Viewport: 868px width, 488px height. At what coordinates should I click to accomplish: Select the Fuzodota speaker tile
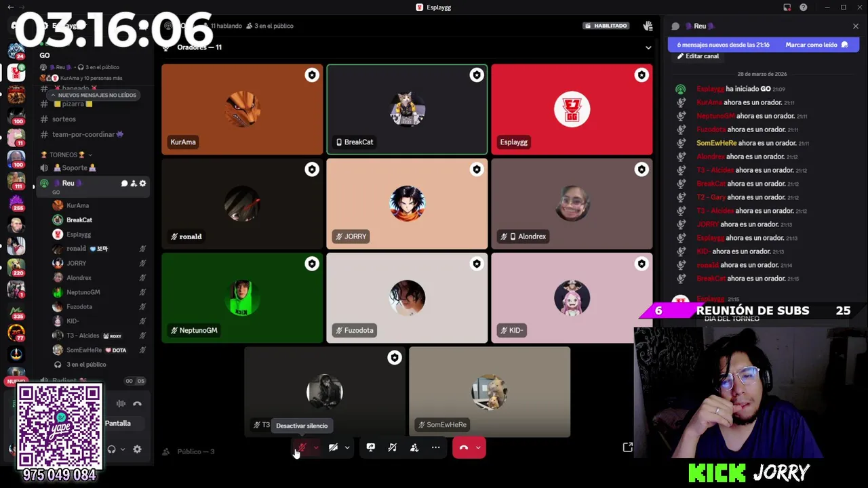coord(407,298)
